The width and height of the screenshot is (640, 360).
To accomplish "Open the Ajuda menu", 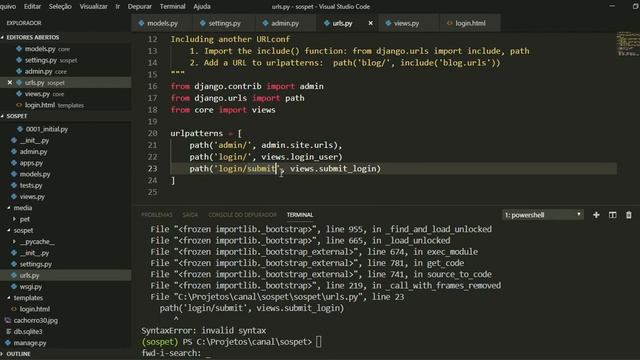I will point(202,7).
